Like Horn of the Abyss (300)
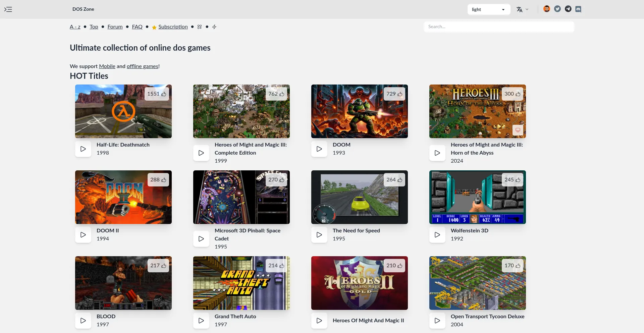Image resolution: width=644 pixels, height=333 pixels. click(512, 94)
